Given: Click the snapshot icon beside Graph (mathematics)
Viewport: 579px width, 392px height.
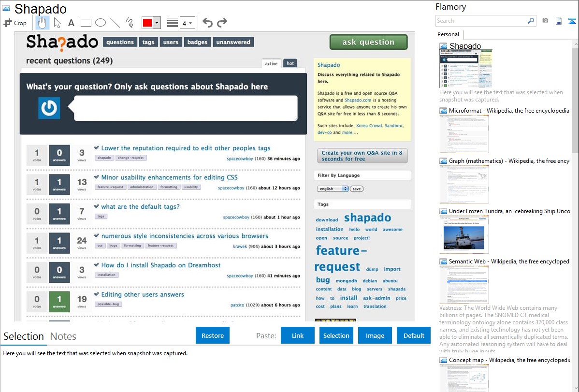Looking at the screenshot, I should click(x=443, y=161).
